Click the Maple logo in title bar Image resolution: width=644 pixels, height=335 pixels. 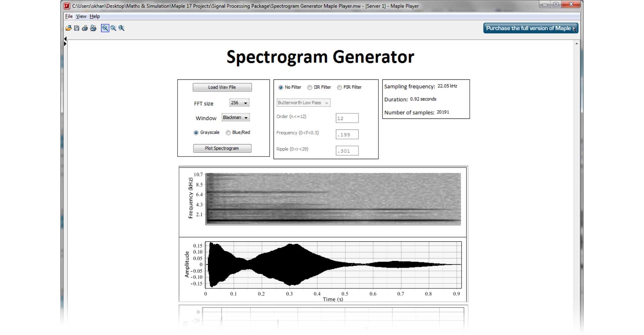pyautogui.click(x=67, y=6)
